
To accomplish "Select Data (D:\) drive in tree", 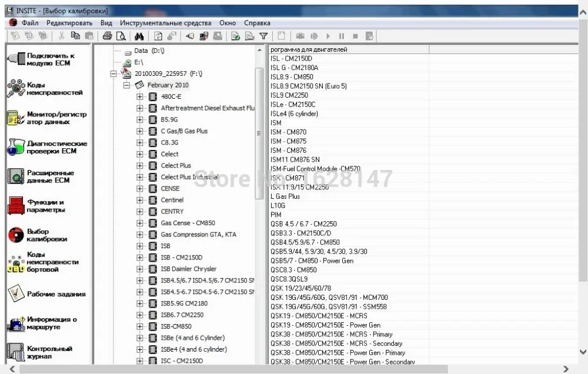I will [149, 51].
